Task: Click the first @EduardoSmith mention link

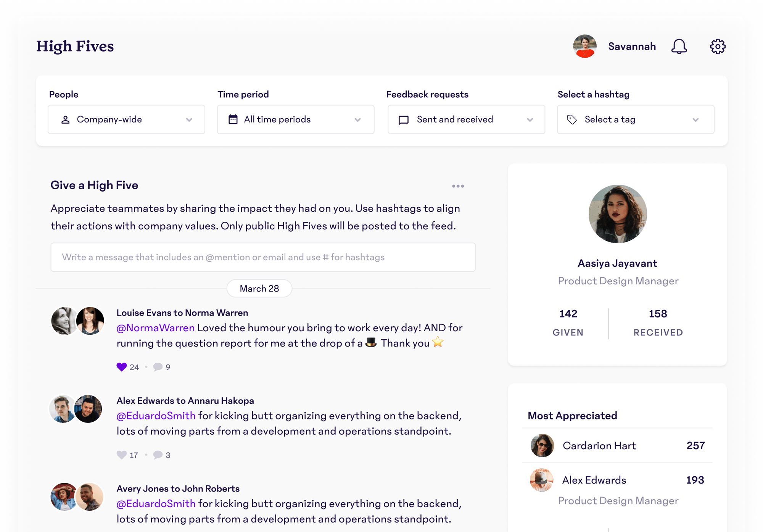Action: click(x=156, y=416)
